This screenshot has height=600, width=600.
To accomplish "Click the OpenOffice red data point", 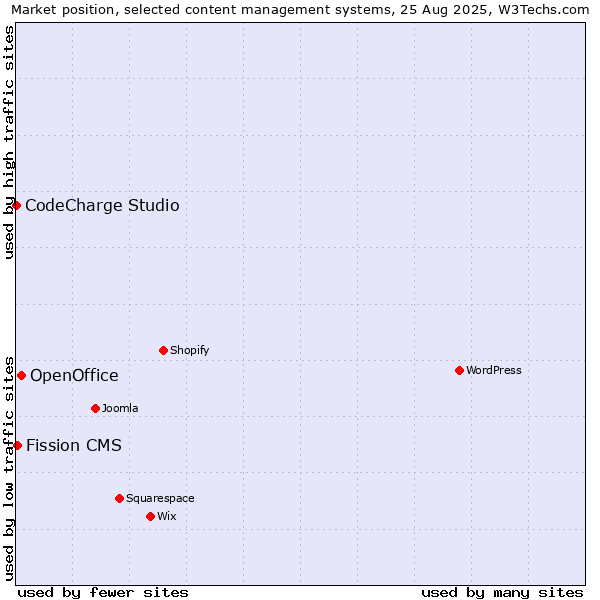I will tap(21, 375).
